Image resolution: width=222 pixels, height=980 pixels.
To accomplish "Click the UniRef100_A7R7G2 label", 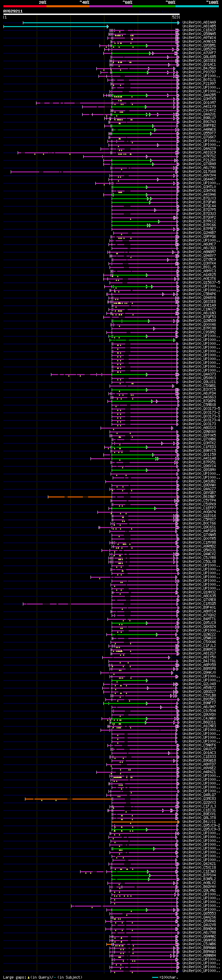I will coord(199,156).
